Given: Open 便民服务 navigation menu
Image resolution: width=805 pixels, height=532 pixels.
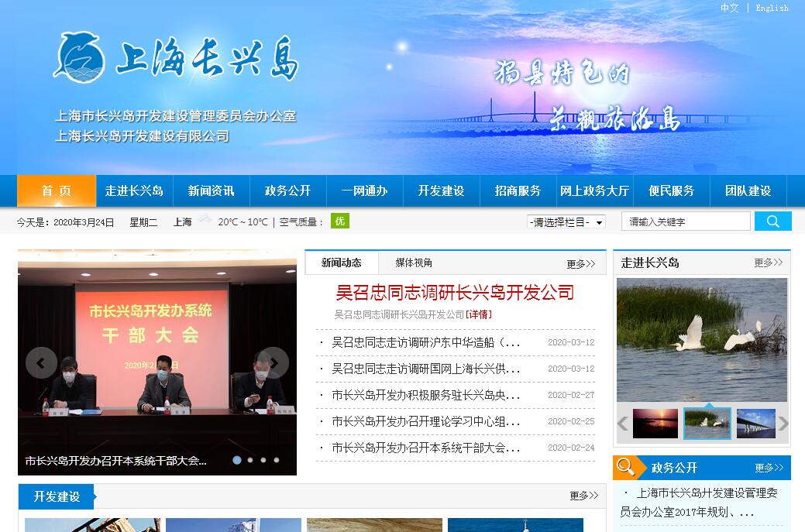Looking at the screenshot, I should click(x=671, y=190).
